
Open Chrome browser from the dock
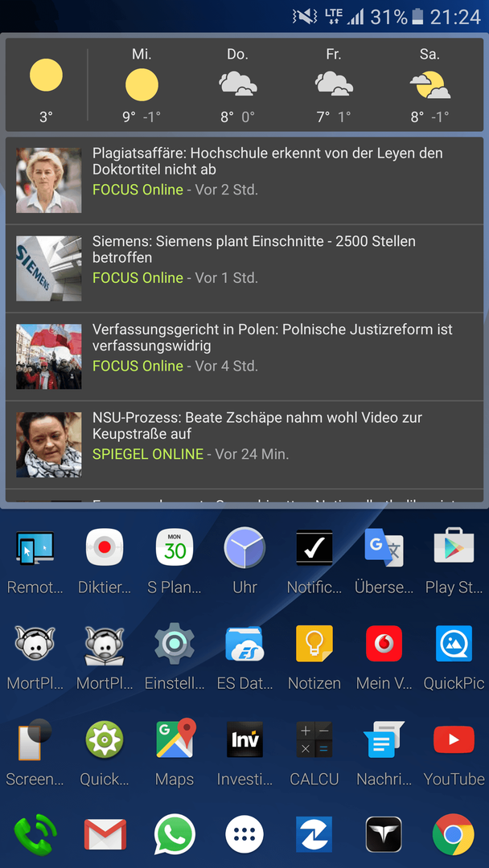(x=454, y=835)
